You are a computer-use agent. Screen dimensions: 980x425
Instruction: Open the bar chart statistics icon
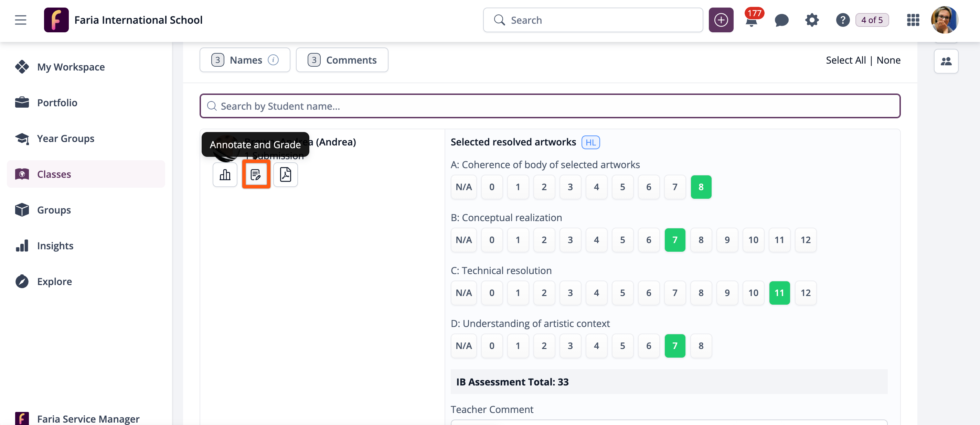[225, 174]
